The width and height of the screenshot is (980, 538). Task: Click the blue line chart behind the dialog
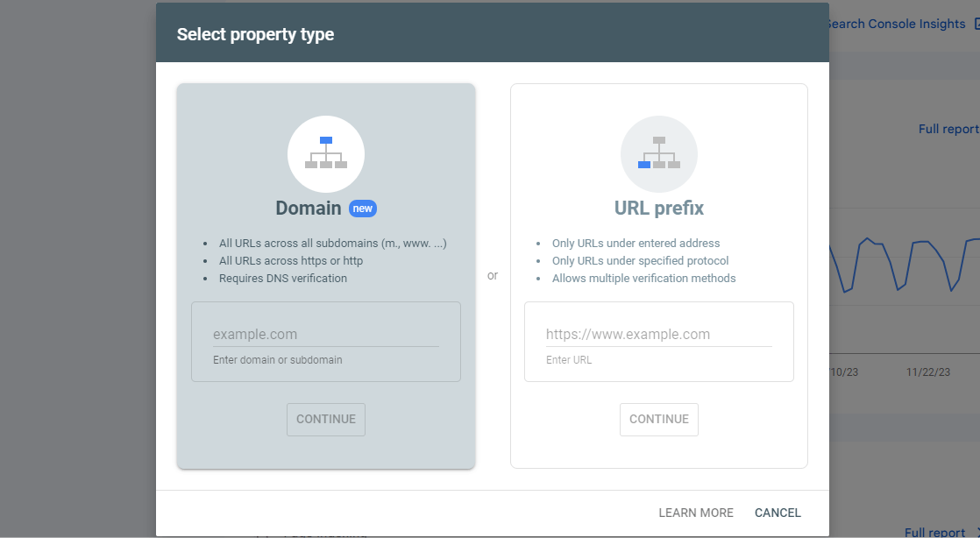[905, 265]
